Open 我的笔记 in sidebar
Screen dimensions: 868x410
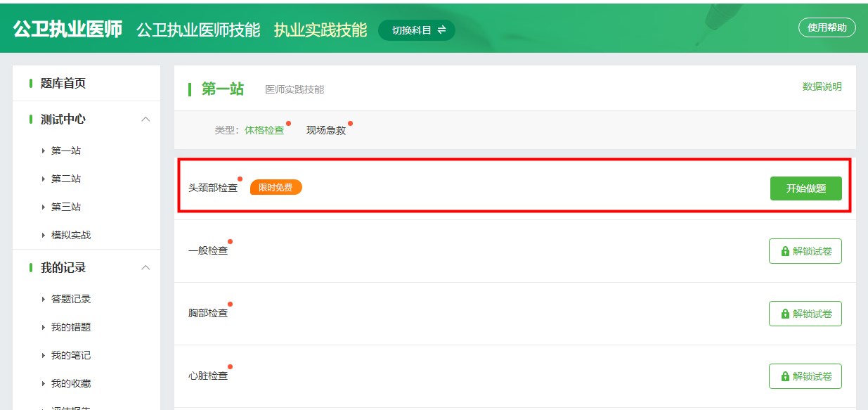coord(70,355)
